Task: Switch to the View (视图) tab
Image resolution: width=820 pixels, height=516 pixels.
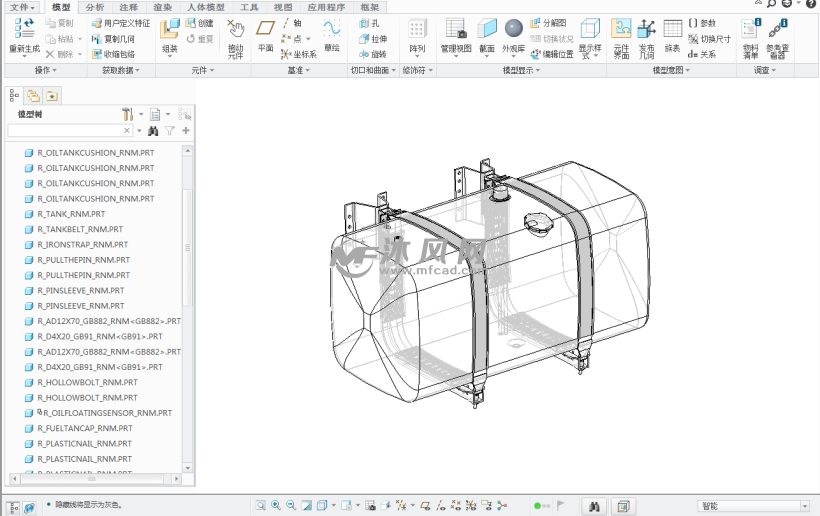Action: coord(283,7)
